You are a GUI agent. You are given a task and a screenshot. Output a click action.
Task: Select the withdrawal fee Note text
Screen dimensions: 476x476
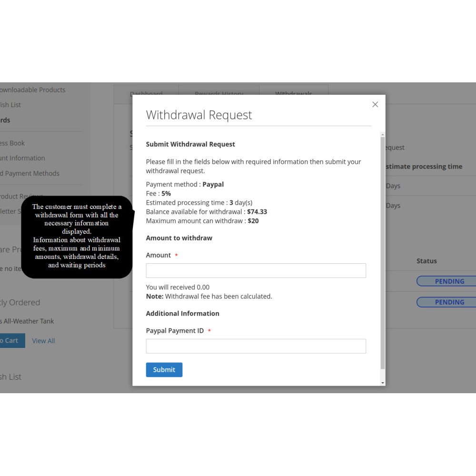[209, 296]
